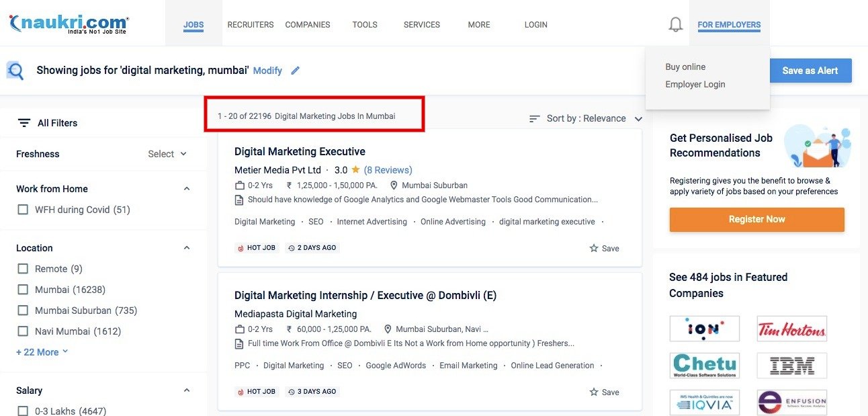
Task: Check the Mumbai location filter
Action: (x=23, y=290)
